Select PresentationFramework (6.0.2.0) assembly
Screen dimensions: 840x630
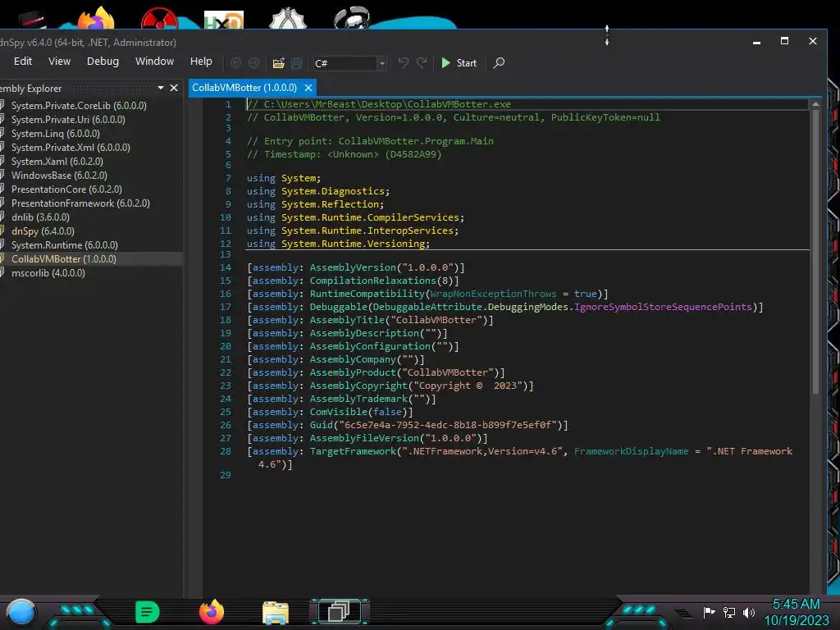coord(80,203)
